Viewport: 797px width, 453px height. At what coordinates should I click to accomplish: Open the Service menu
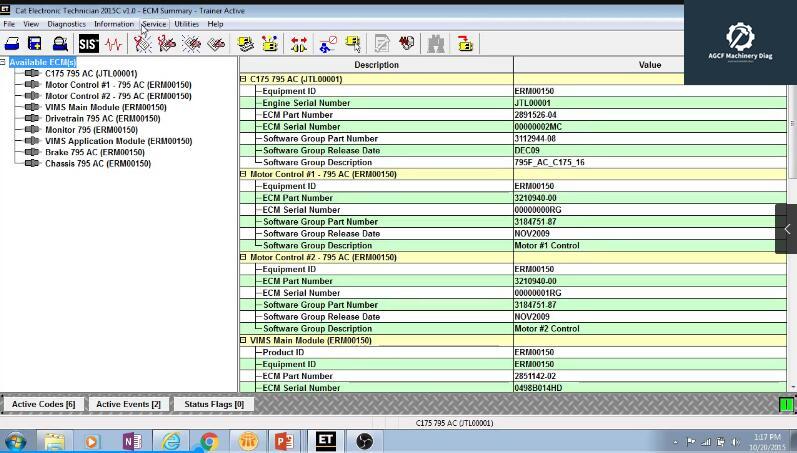tap(154, 24)
